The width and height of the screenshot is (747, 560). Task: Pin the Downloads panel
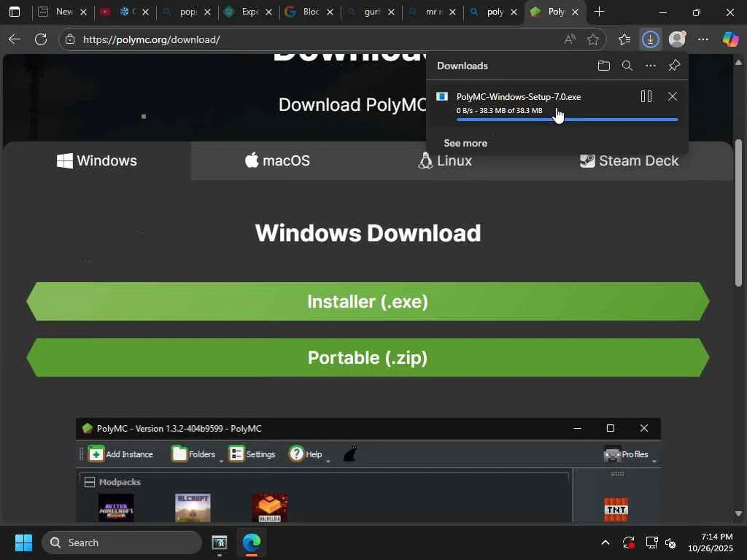[x=674, y=66]
